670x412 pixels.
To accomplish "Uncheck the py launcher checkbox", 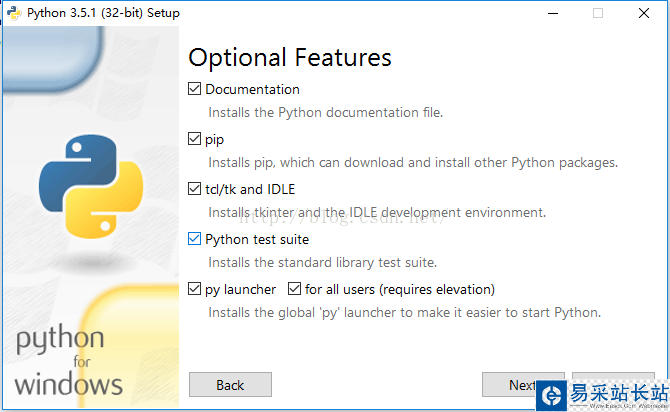I will click(x=194, y=289).
